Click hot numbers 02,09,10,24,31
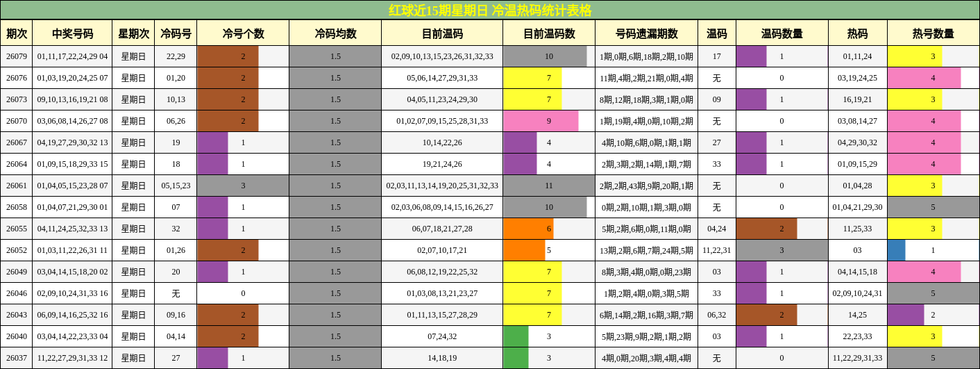 858,293
